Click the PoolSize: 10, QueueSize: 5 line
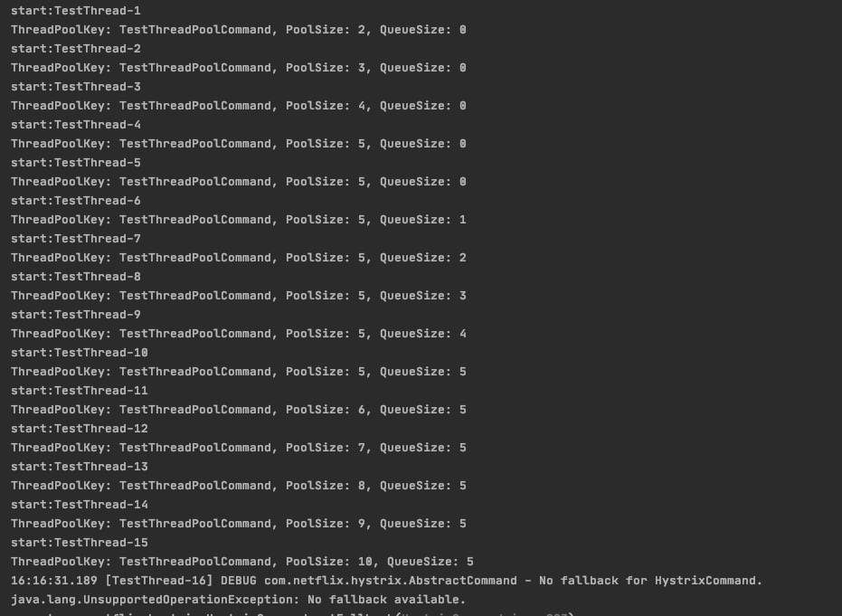 pos(241,562)
